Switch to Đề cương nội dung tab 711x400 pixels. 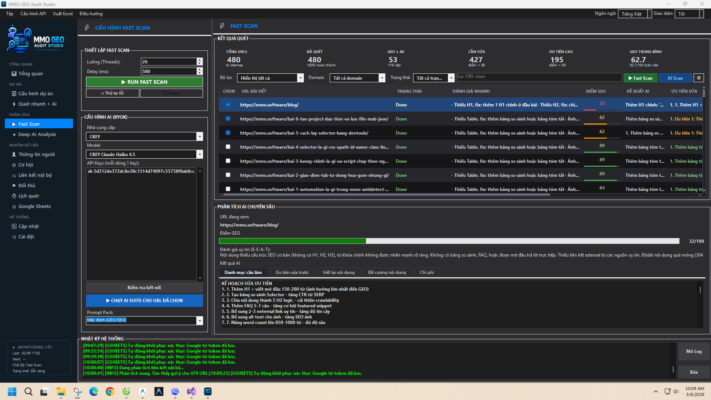[x=387, y=273]
